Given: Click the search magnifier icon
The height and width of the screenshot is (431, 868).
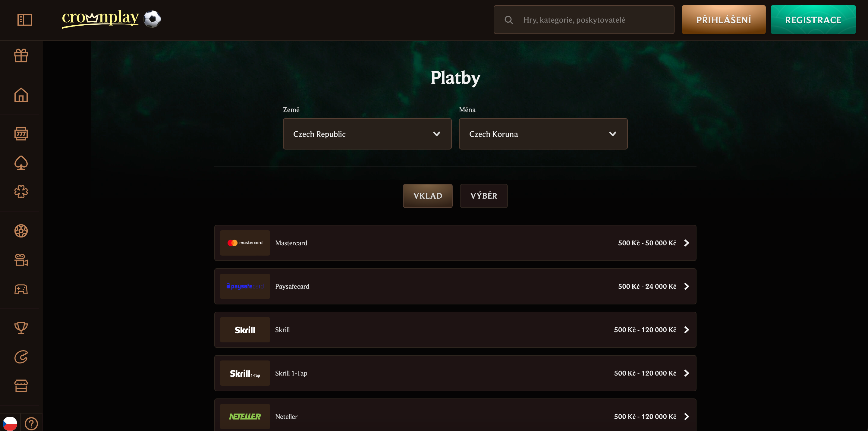Looking at the screenshot, I should (508, 20).
